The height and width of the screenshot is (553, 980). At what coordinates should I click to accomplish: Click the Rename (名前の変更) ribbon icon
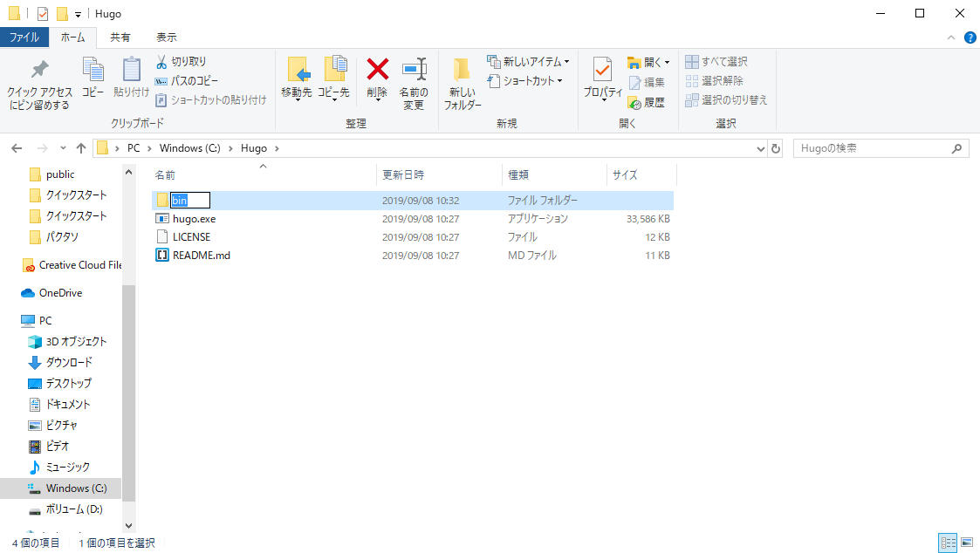tap(413, 70)
